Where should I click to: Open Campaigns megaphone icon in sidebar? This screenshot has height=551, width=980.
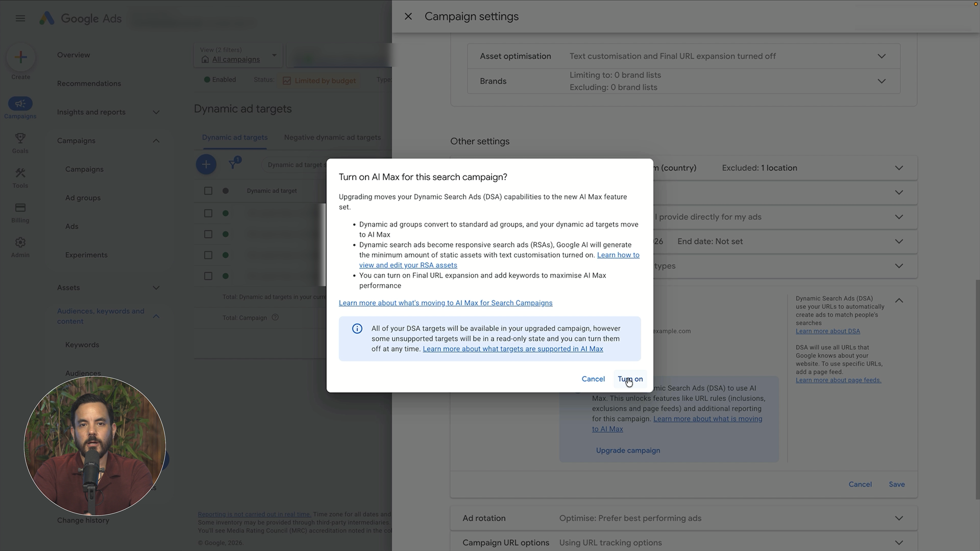click(x=20, y=103)
